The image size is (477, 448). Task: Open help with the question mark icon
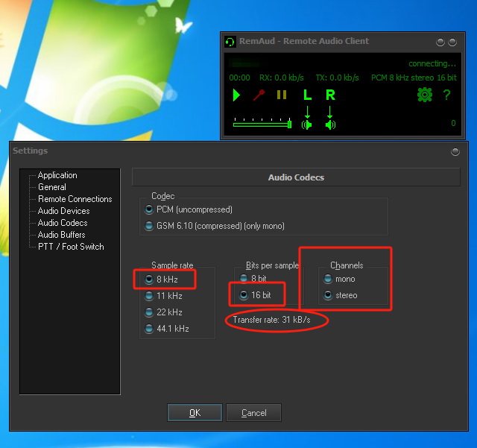pyautogui.click(x=446, y=95)
